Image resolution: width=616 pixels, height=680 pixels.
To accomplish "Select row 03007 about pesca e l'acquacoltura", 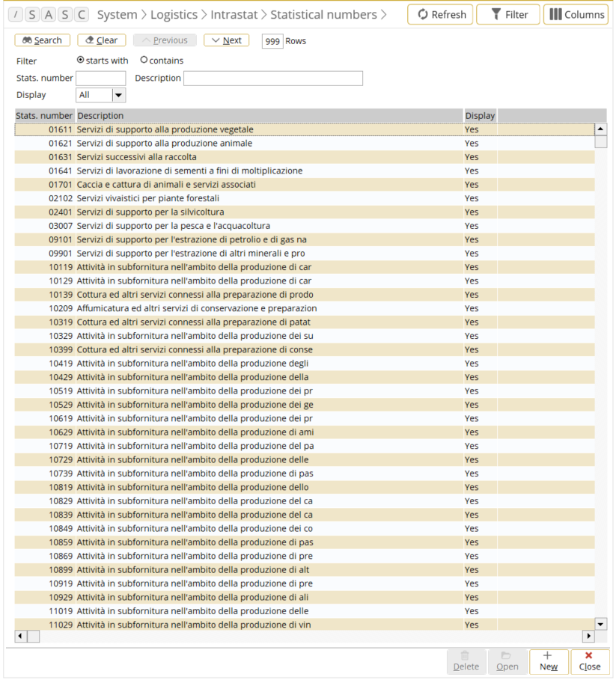I will pos(305,226).
